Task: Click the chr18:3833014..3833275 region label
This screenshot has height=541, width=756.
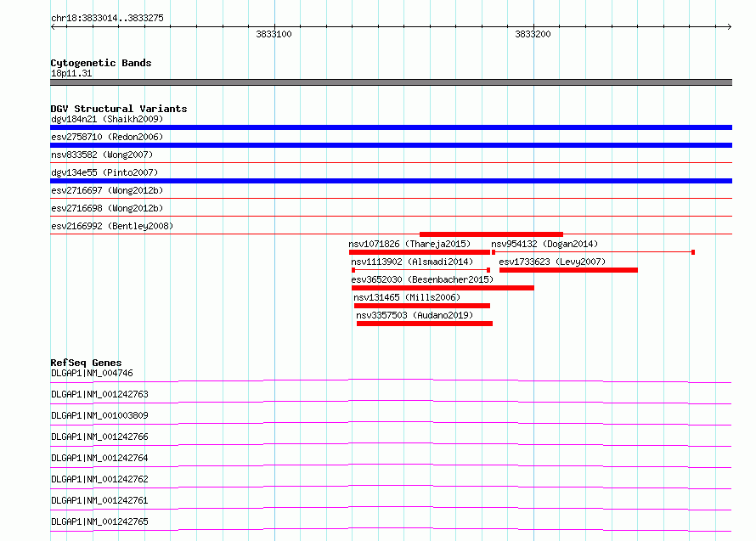Action: point(107,19)
